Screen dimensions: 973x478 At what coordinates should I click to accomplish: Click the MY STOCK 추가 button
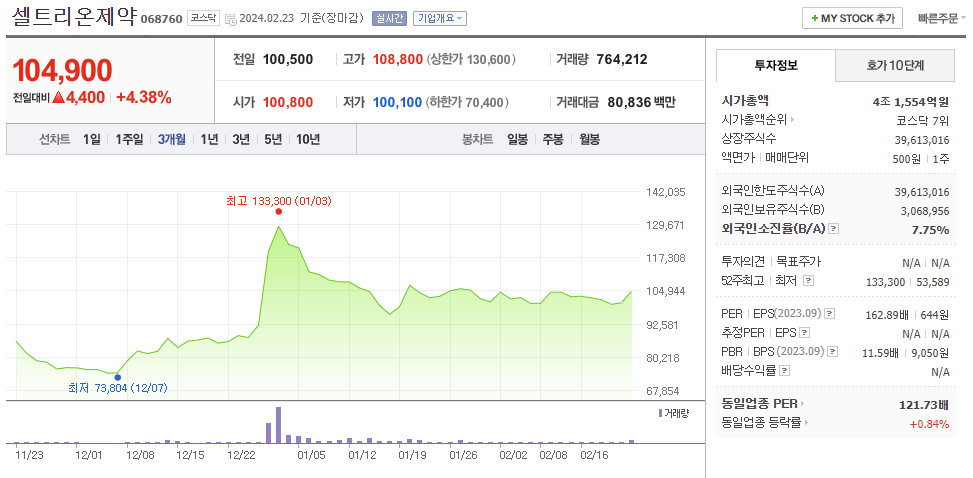852,19
